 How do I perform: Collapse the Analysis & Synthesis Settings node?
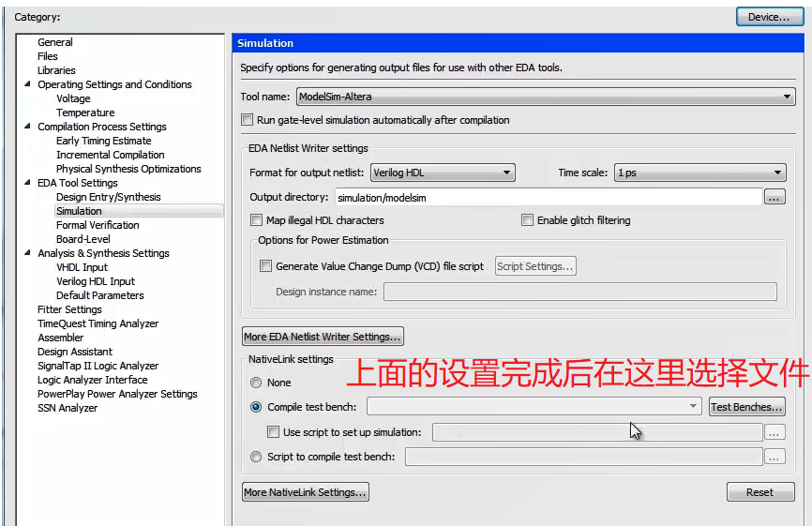pos(27,252)
